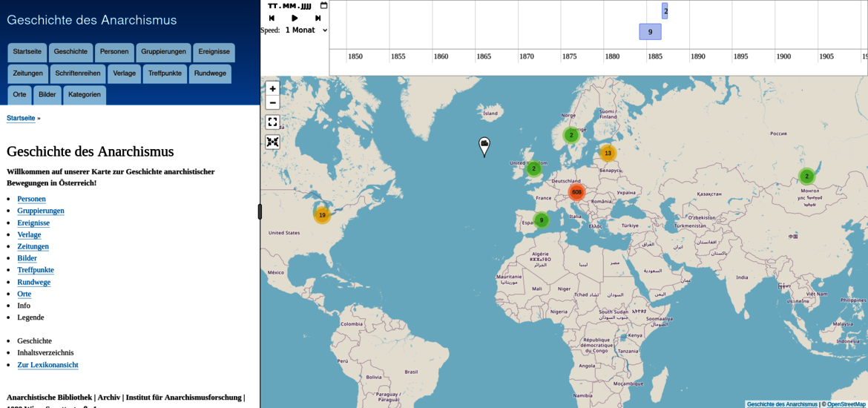The width and height of the screenshot is (868, 408).
Task: Open the Zur Lexikonansicht link
Action: click(x=47, y=365)
